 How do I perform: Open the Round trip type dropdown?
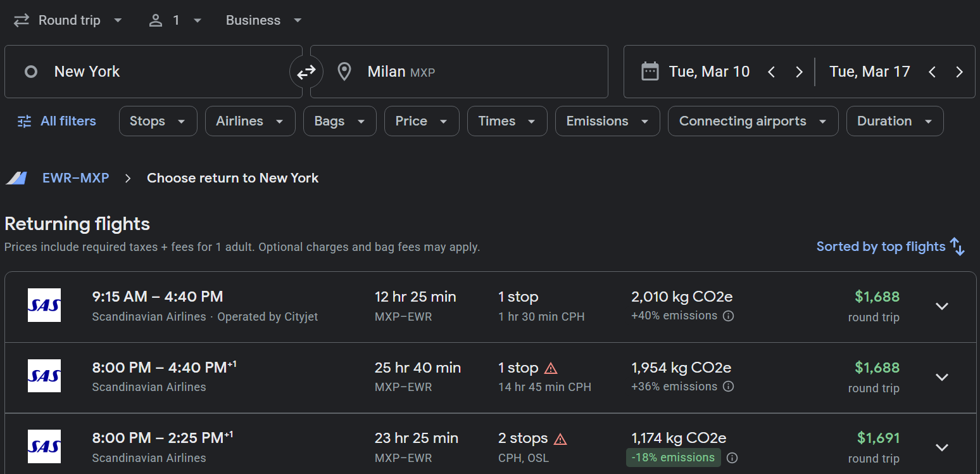(68, 20)
